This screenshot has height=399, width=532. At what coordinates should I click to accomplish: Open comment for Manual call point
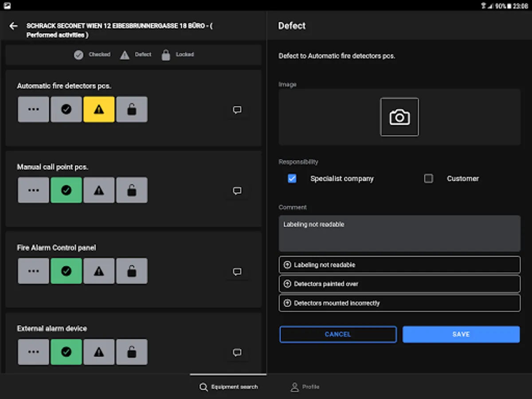[237, 191]
